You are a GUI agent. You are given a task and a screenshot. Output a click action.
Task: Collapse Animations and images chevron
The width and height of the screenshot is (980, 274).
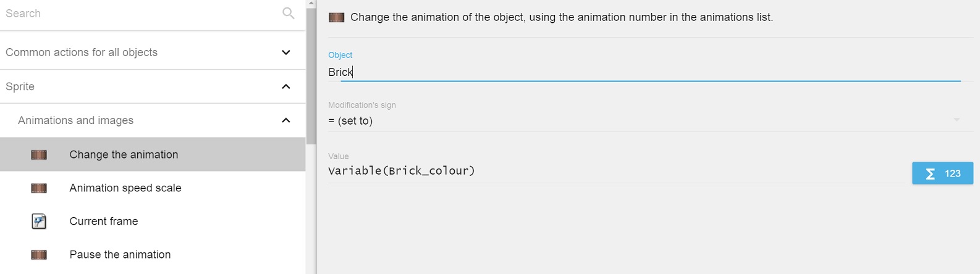[x=285, y=120]
